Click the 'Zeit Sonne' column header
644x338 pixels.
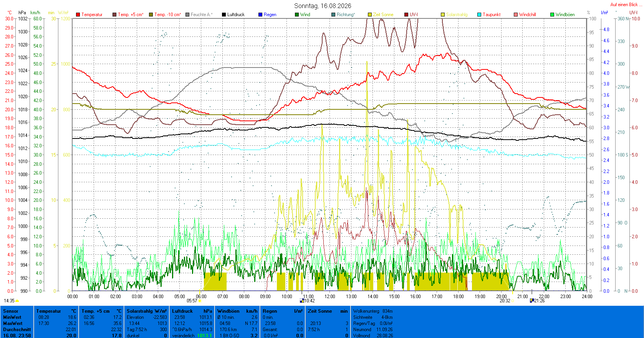320,311
